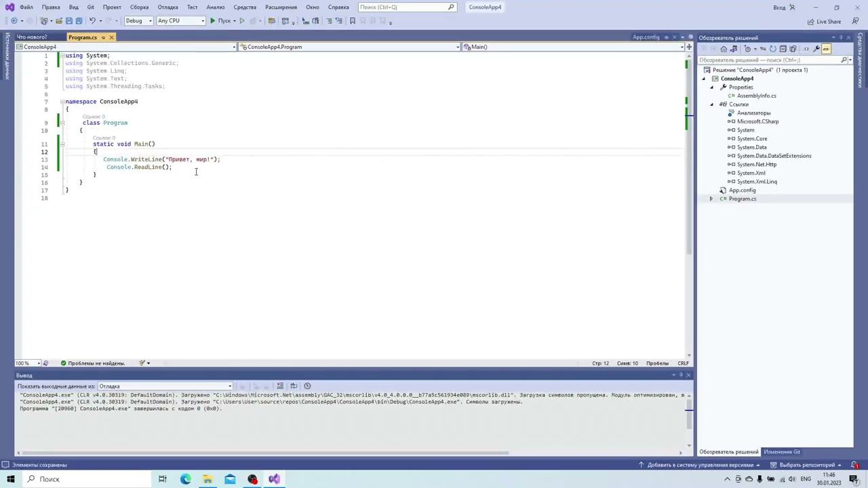This screenshot has width=868, height=488.
Task: Close the Program.cs tab
Action: [x=111, y=37]
